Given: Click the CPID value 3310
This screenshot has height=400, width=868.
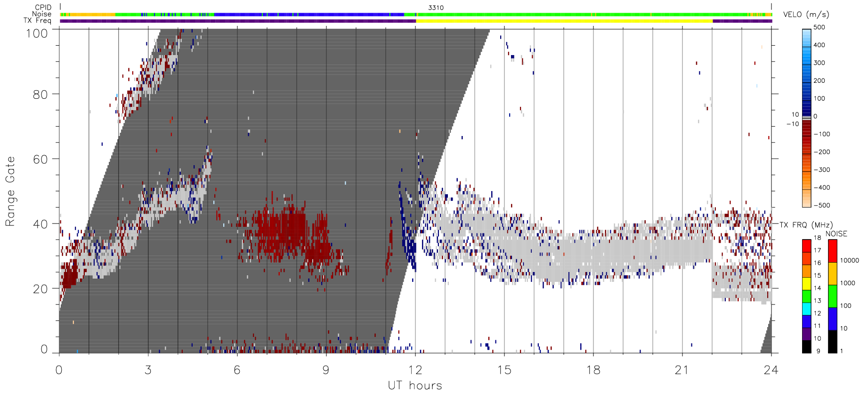Looking at the screenshot, I should click(436, 8).
